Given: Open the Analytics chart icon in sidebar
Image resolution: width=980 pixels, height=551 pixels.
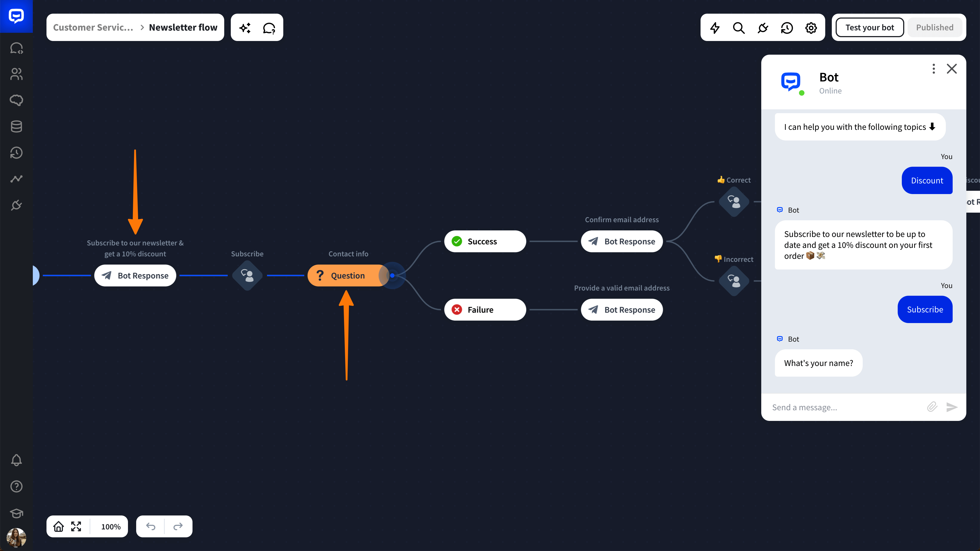Looking at the screenshot, I should click(16, 179).
